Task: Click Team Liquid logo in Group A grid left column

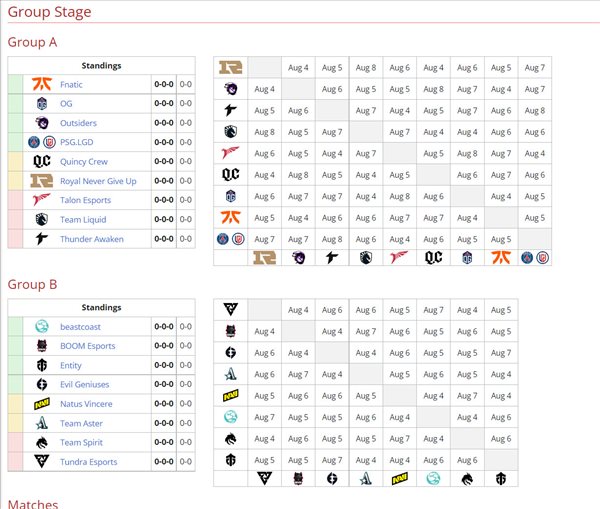Action: coord(231,132)
